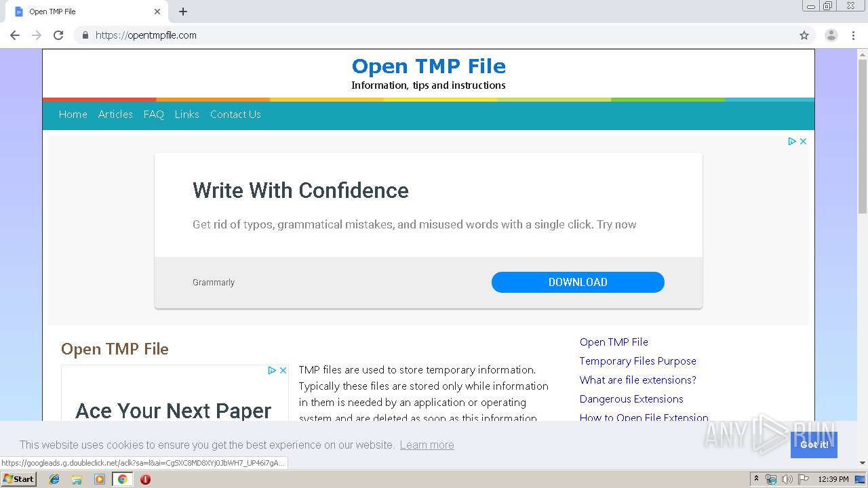
Task: Click the volume speaker tray icon
Action: 787,479
